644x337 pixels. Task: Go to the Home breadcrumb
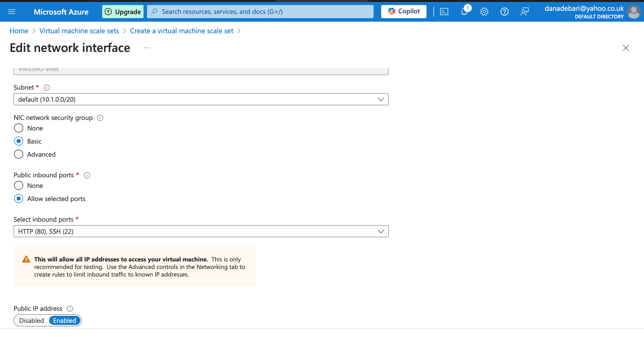point(19,31)
